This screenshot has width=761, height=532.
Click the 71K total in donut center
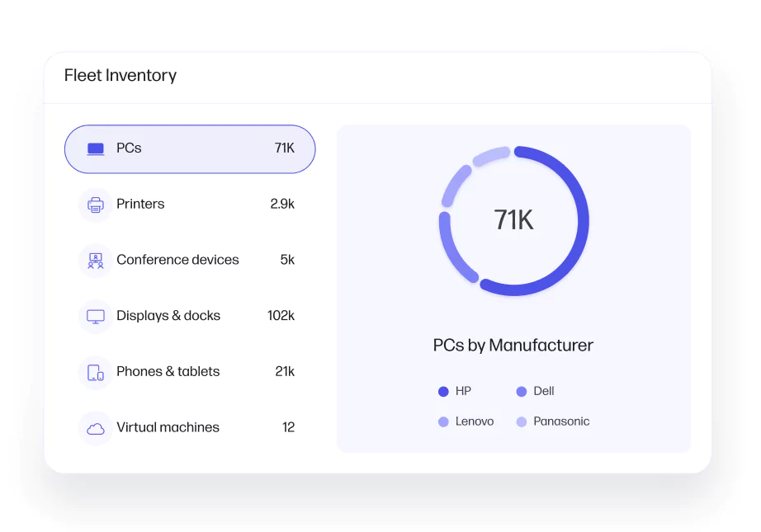pos(513,220)
